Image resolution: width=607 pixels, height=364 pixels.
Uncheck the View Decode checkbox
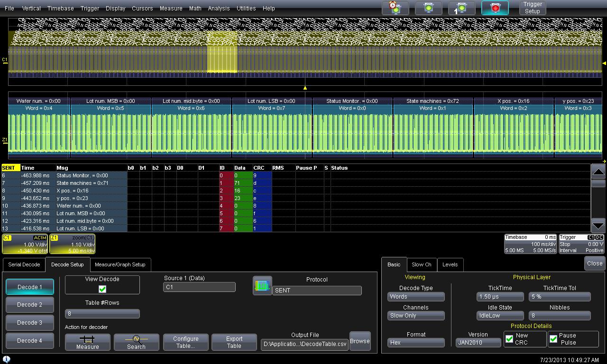tap(102, 289)
